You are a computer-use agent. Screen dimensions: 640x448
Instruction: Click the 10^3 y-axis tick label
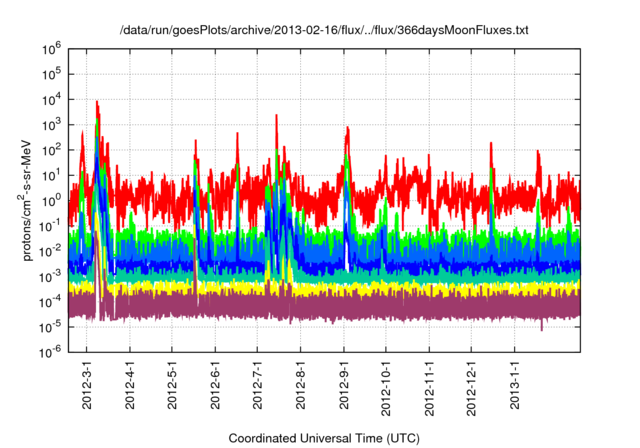point(53,123)
